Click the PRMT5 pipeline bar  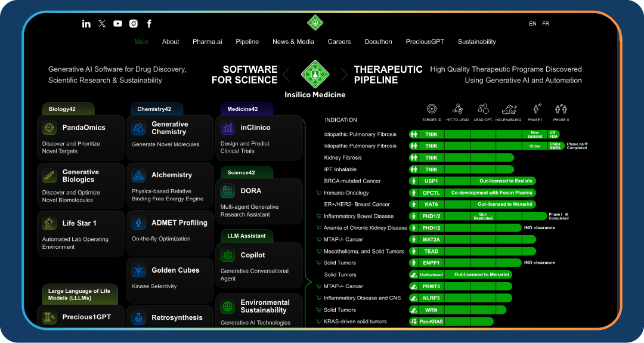[x=460, y=286]
